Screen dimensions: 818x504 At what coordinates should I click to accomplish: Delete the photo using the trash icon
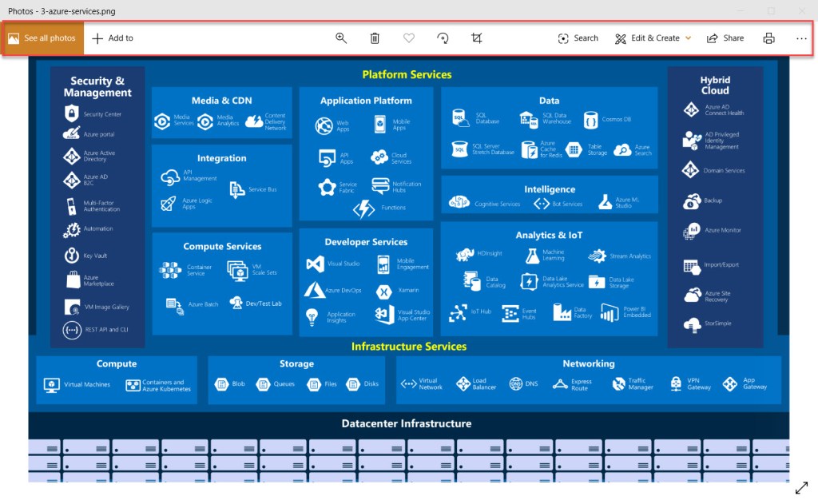coord(375,38)
